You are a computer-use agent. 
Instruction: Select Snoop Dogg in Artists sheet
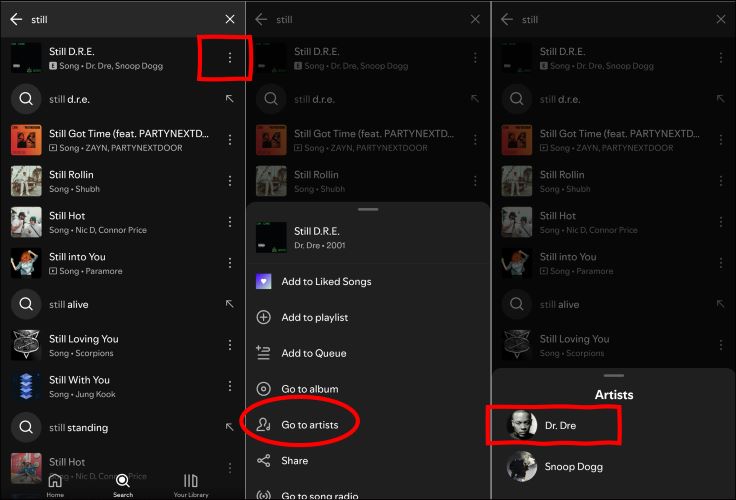pyautogui.click(x=613, y=467)
